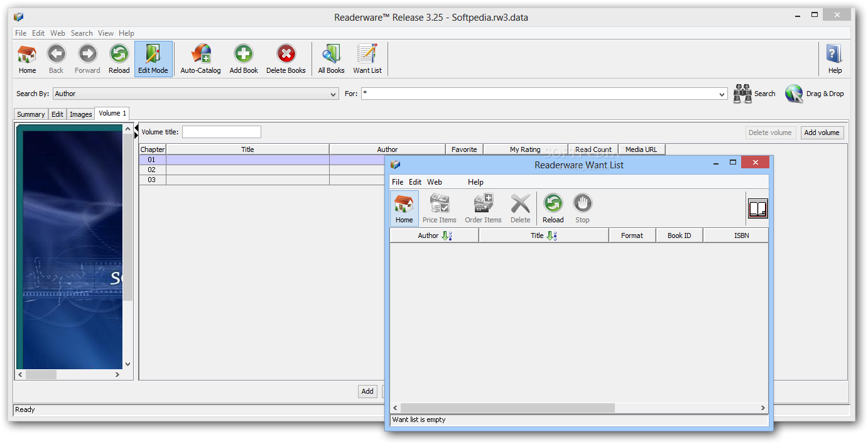Click Home in Want List toolbar

(404, 208)
